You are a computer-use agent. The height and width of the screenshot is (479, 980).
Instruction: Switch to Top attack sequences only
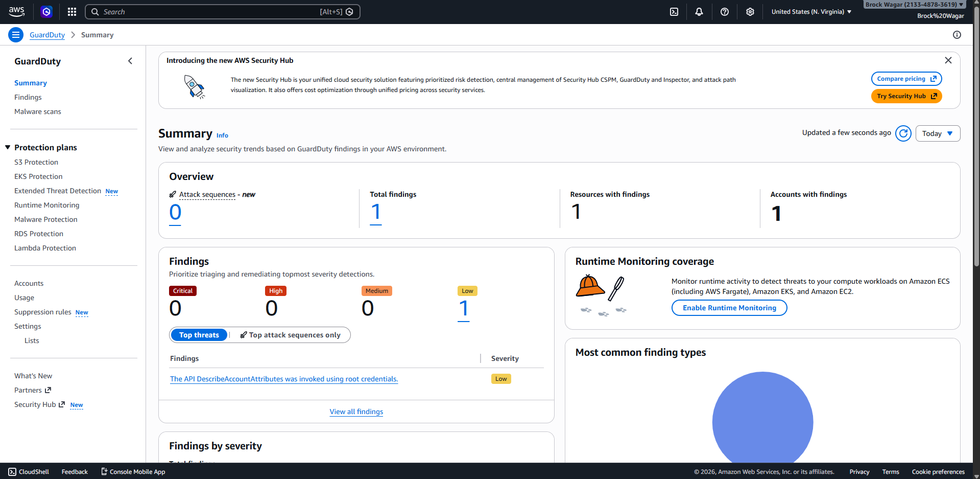(x=290, y=335)
